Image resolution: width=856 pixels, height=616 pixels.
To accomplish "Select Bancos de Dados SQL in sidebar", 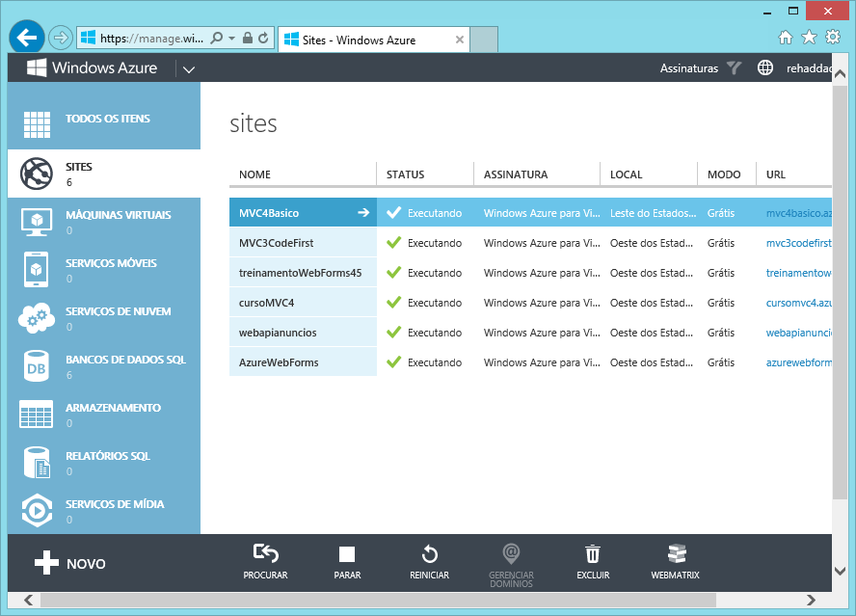I will [104, 366].
